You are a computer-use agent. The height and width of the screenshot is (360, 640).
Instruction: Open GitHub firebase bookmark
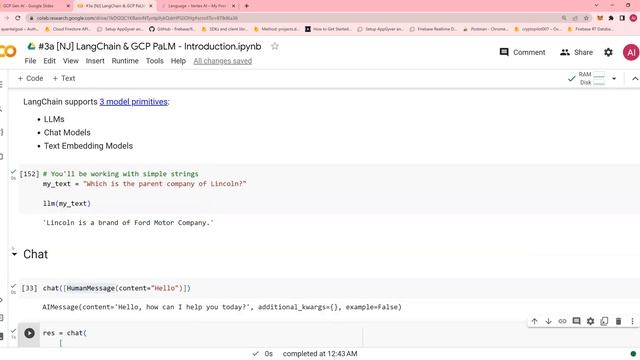172,29
